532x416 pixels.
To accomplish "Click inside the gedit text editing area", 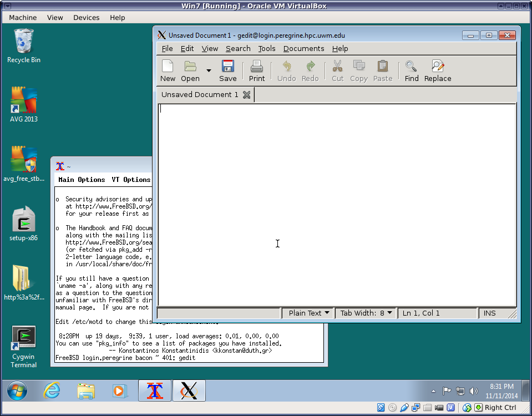I will point(337,205).
